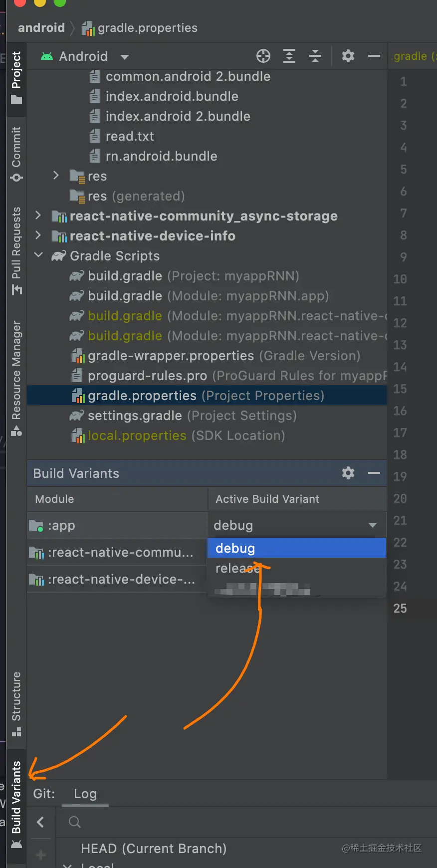Choose debug from variant dropdown list
Image resolution: width=437 pixels, height=868 pixels.
[297, 548]
